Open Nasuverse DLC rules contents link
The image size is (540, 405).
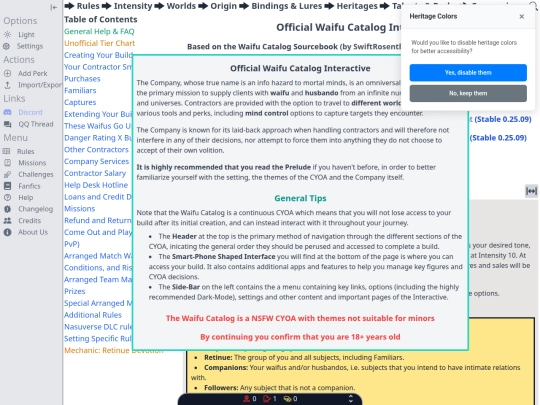[98, 326]
